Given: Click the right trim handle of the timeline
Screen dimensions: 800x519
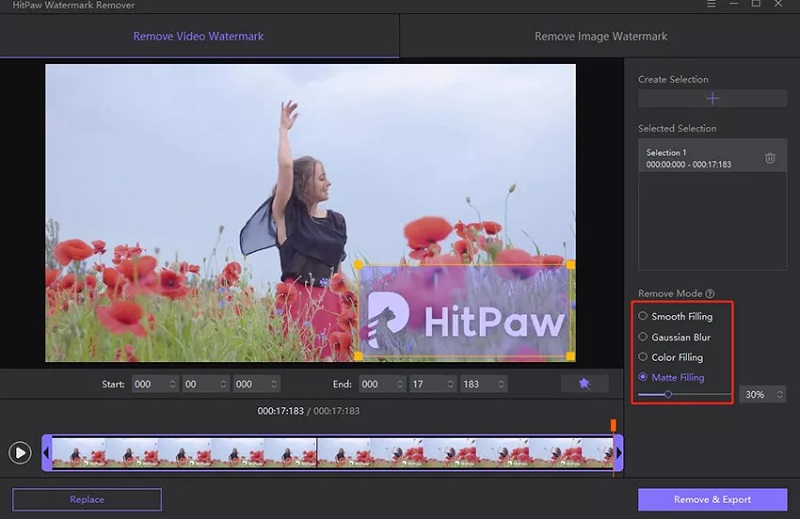Looking at the screenshot, I should [618, 453].
